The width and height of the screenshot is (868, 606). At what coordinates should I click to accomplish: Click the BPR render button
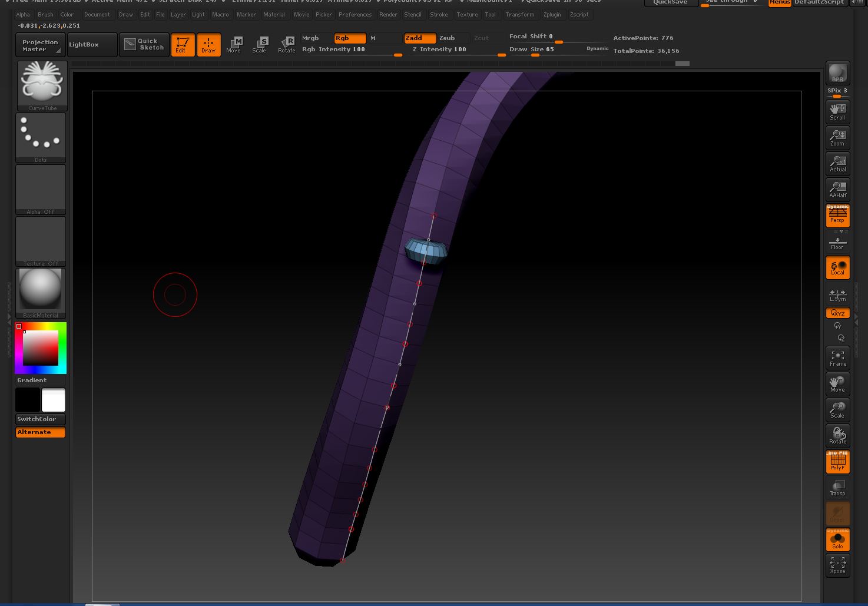tap(837, 74)
